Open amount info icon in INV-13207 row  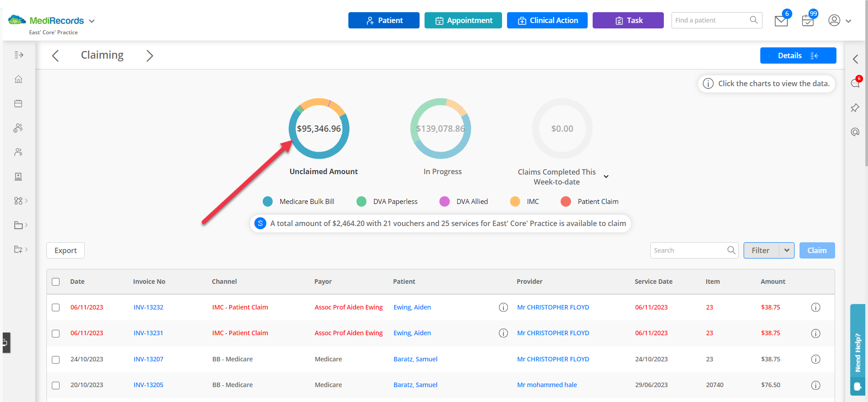816,359
